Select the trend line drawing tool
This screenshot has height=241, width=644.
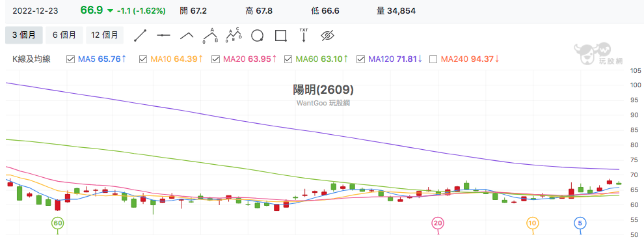pos(141,35)
